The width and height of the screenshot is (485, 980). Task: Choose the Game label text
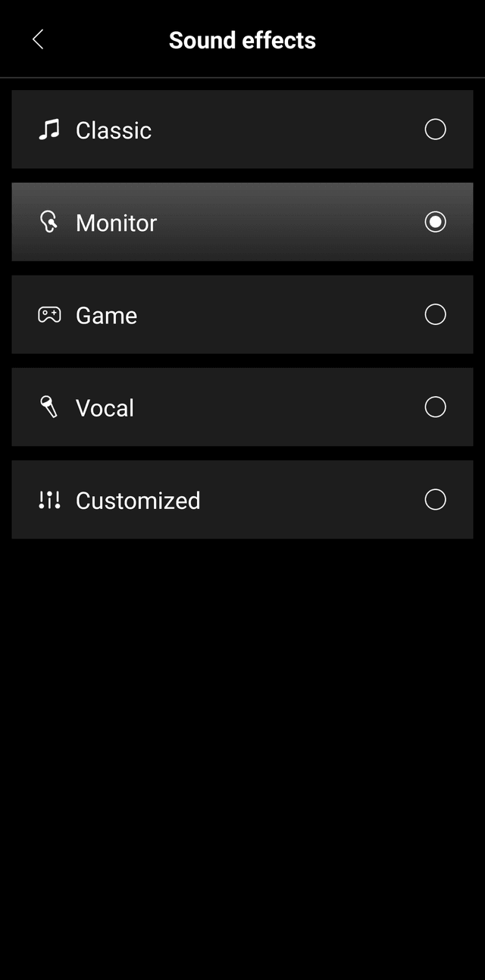pyautogui.click(x=107, y=315)
